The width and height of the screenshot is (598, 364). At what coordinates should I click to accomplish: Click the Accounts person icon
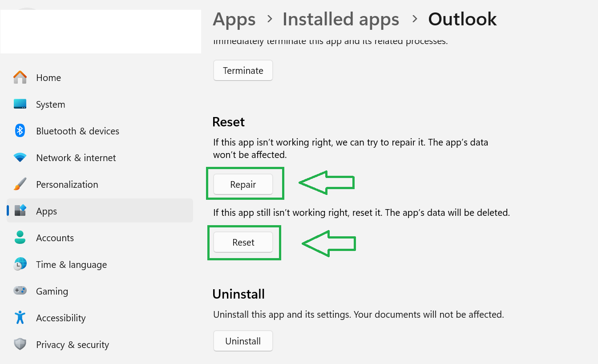20,238
